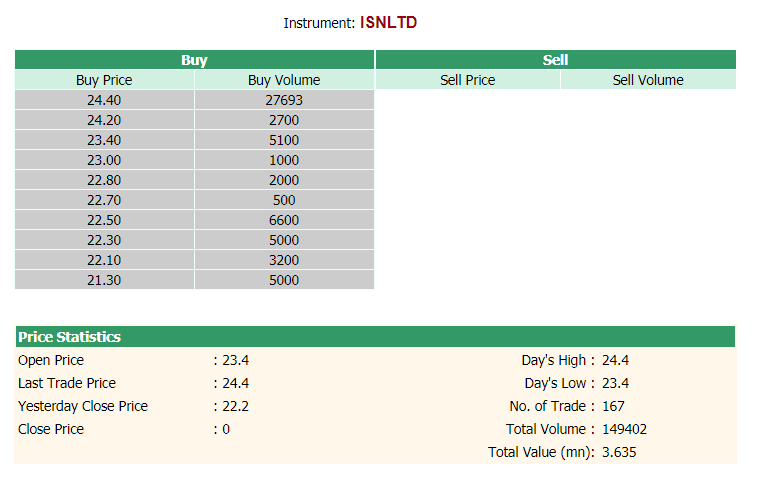This screenshot has width=766, height=478.
Task: Select the Yesterday Close Price label
Action: click(x=83, y=406)
